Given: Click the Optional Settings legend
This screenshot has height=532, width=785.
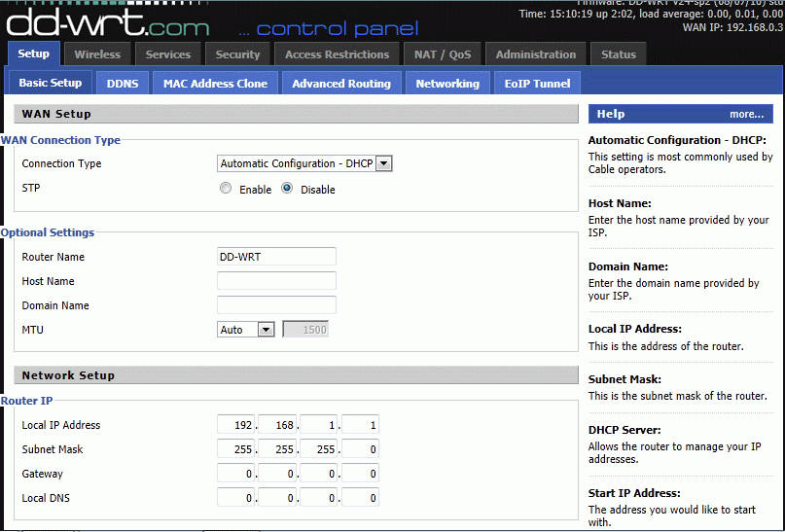Looking at the screenshot, I should click(x=48, y=232).
